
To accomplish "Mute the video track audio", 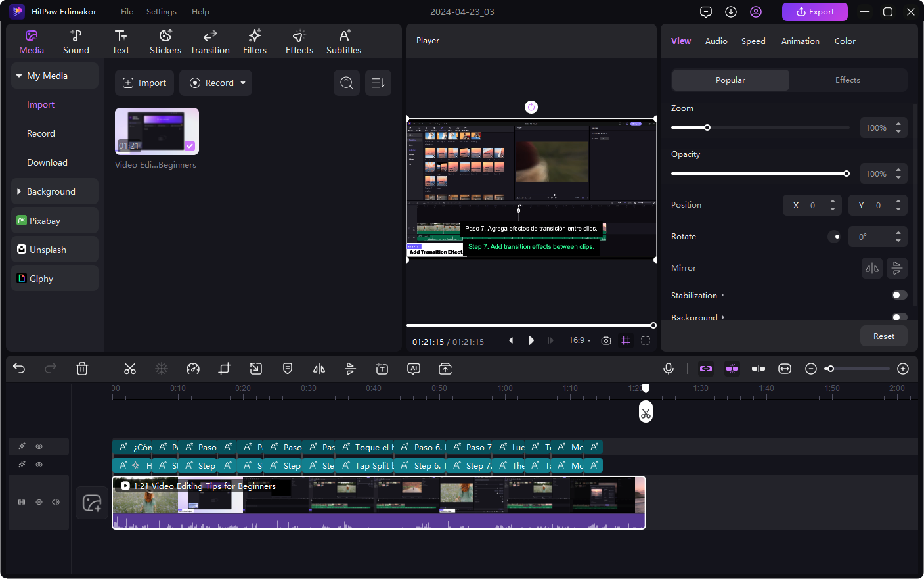I will pos(56,502).
